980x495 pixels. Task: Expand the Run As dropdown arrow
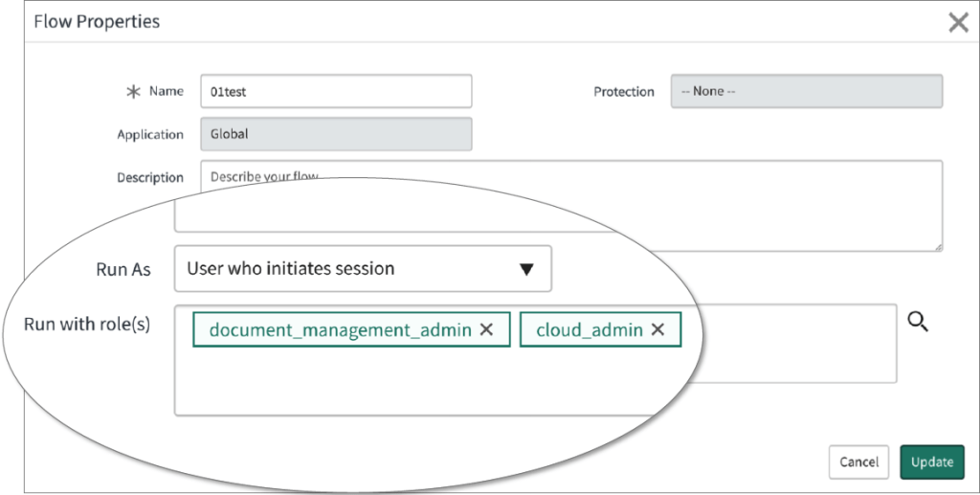tap(525, 269)
